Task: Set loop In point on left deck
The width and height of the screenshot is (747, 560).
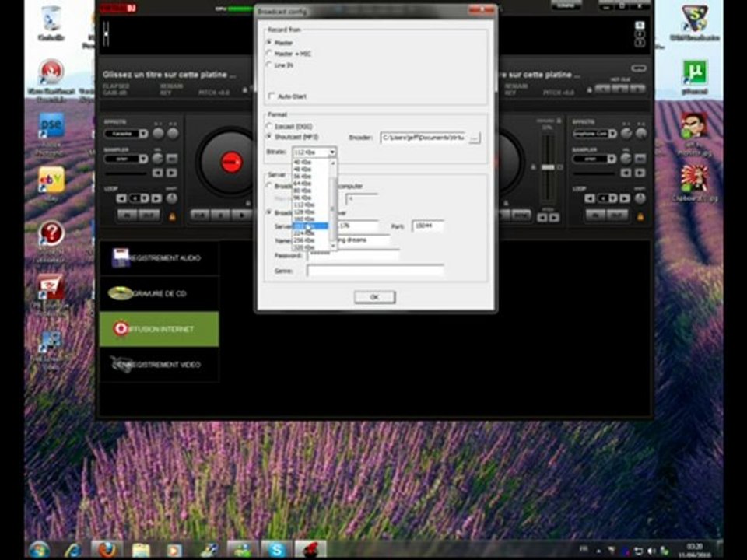Action: 128,216
